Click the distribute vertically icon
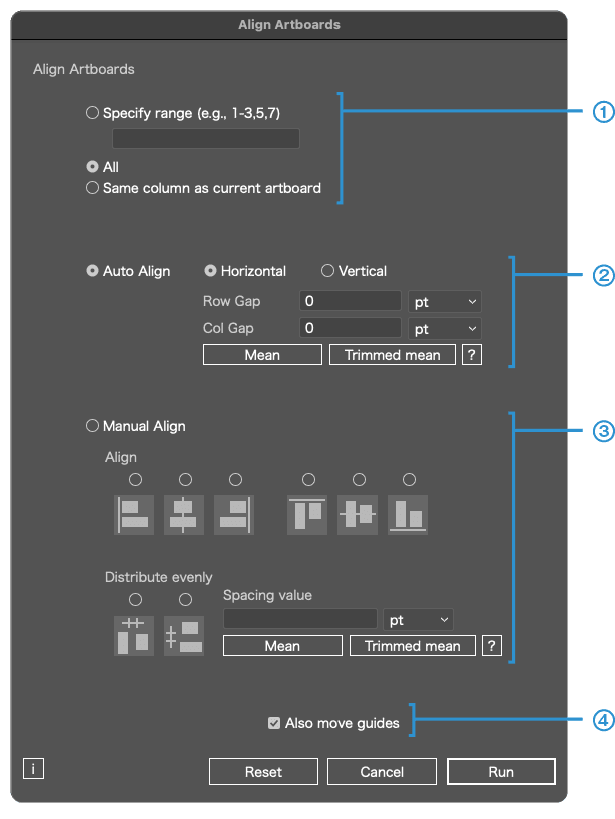Image resolution: width=615 pixels, height=819 pixels. click(x=184, y=635)
